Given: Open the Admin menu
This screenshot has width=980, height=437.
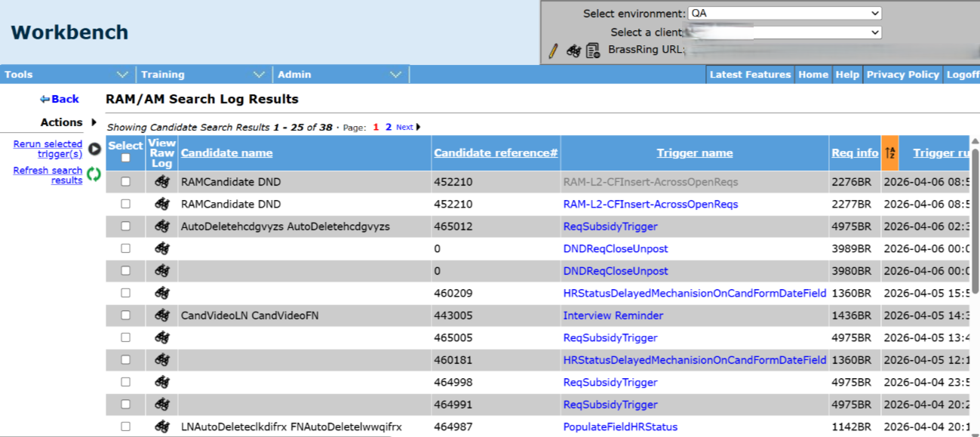Looking at the screenshot, I should pos(339,75).
